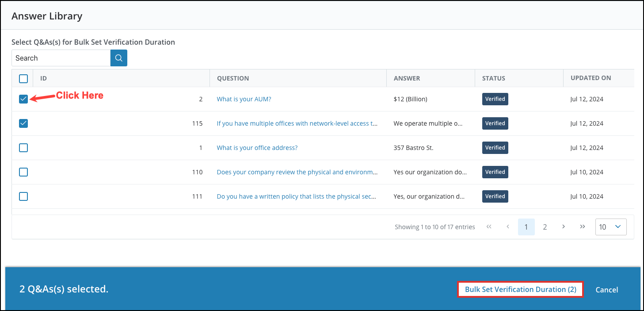Open the What is your AUM question link

pos(244,99)
